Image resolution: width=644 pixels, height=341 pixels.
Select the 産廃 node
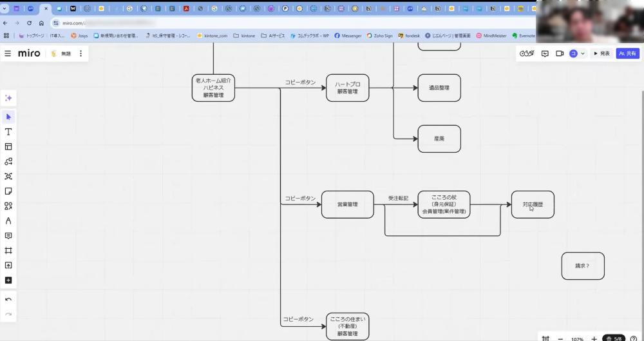(x=439, y=139)
